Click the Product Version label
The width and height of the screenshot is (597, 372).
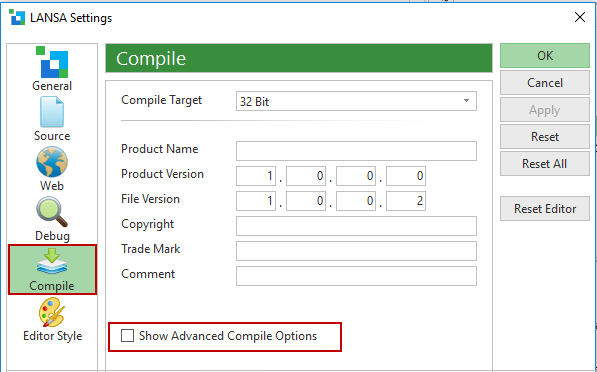[162, 174]
